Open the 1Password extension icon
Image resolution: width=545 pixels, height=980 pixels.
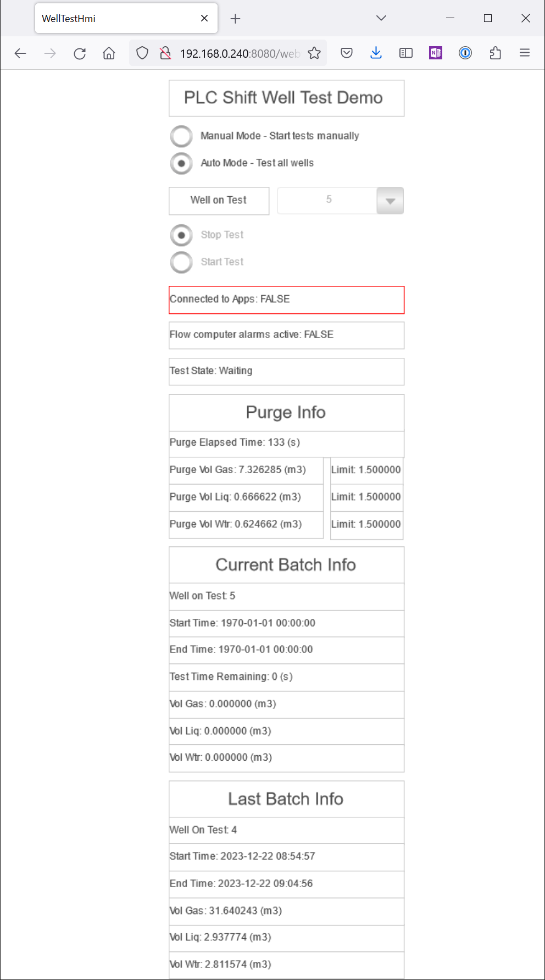click(x=465, y=53)
